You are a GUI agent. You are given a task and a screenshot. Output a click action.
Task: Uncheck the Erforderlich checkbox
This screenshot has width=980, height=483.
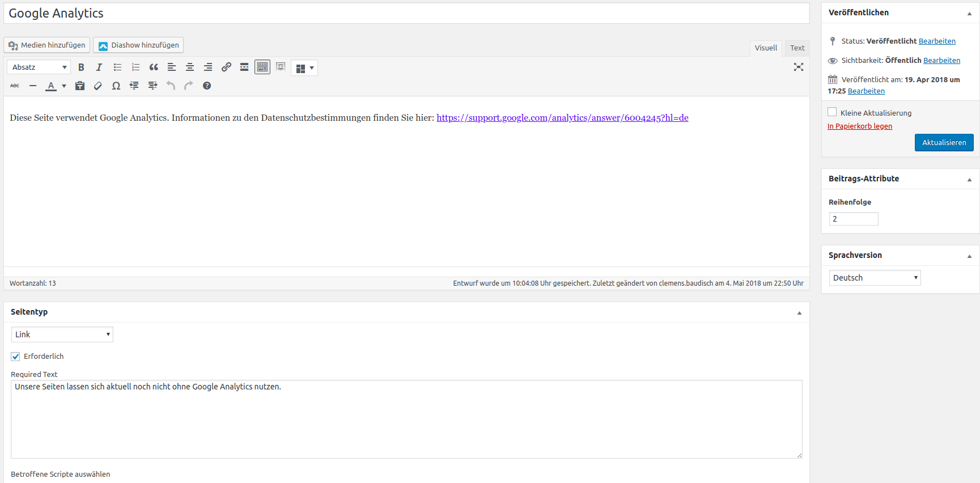(x=15, y=357)
